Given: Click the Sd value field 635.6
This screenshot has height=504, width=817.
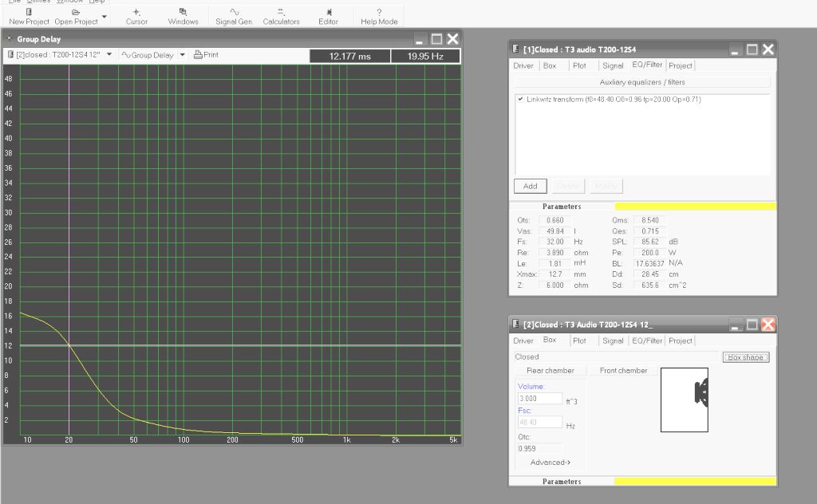Looking at the screenshot, I should (x=649, y=285).
